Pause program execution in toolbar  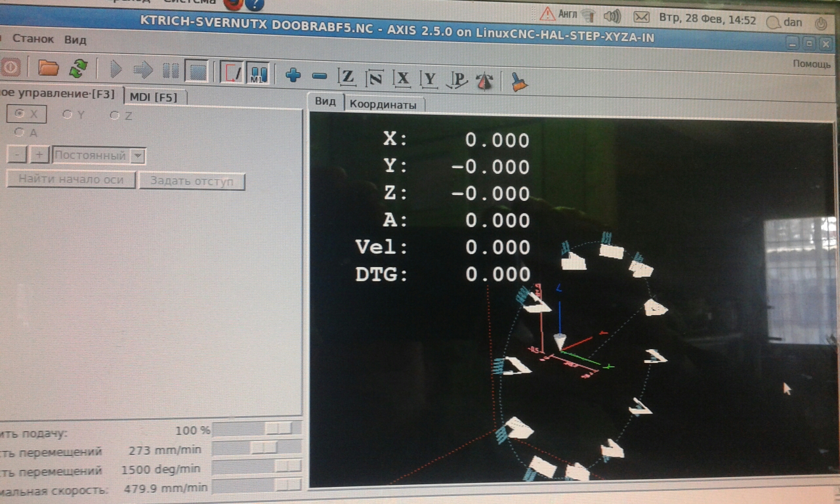click(x=171, y=70)
